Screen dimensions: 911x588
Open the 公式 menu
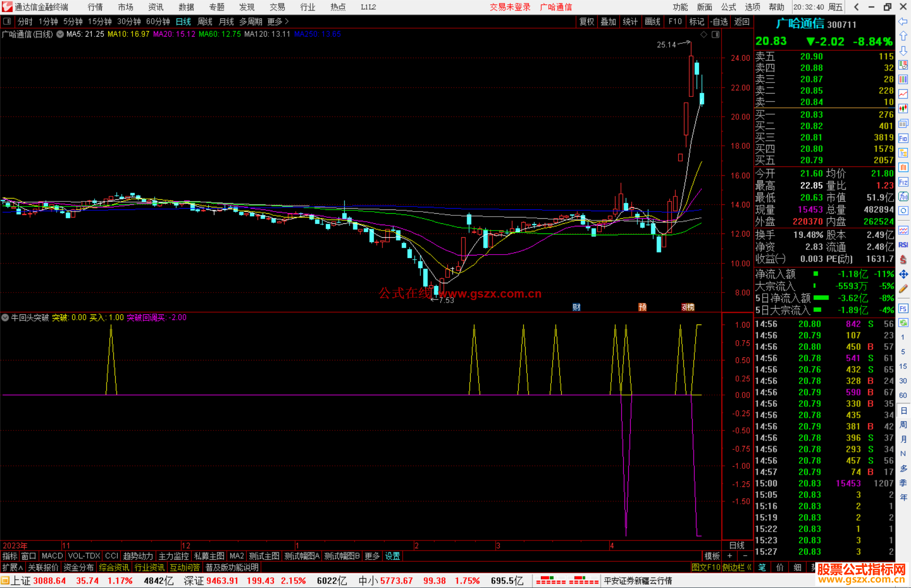(x=728, y=7)
